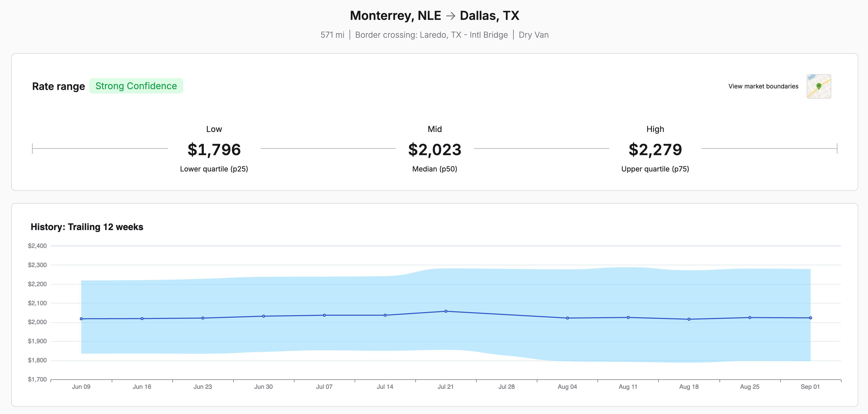Click the Aug 25 data point
The width and height of the screenshot is (868, 414).
tap(750, 317)
